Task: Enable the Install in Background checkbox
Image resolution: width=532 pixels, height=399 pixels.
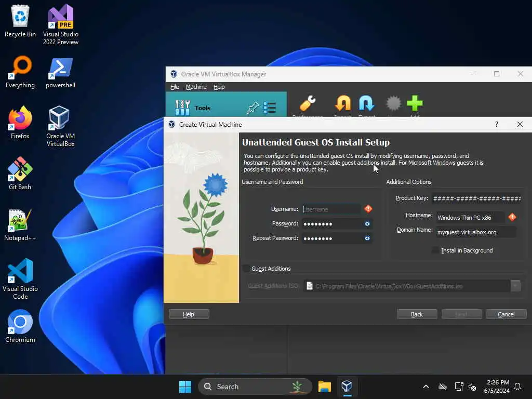Action: pos(435,250)
